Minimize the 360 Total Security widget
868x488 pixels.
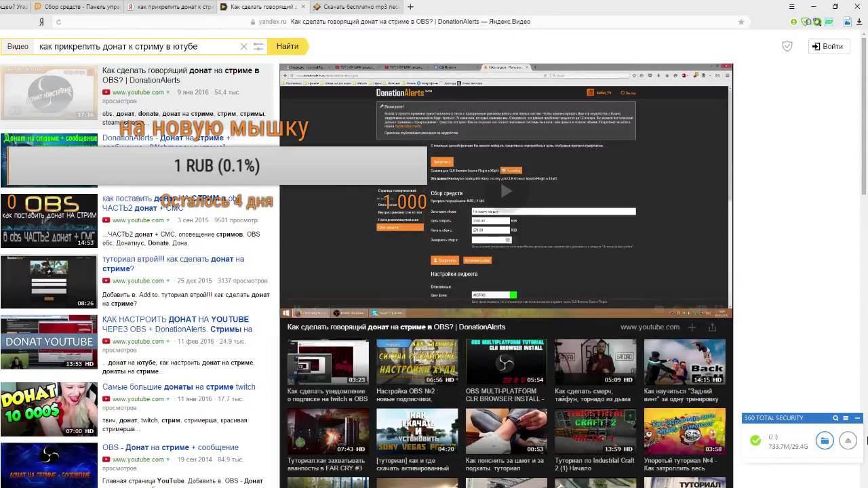(x=857, y=418)
